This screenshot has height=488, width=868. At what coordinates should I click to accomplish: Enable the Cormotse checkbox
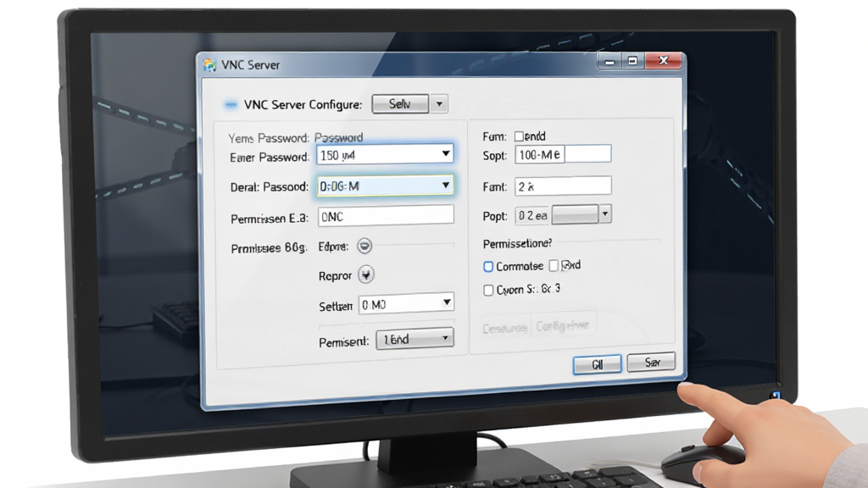[x=488, y=267]
